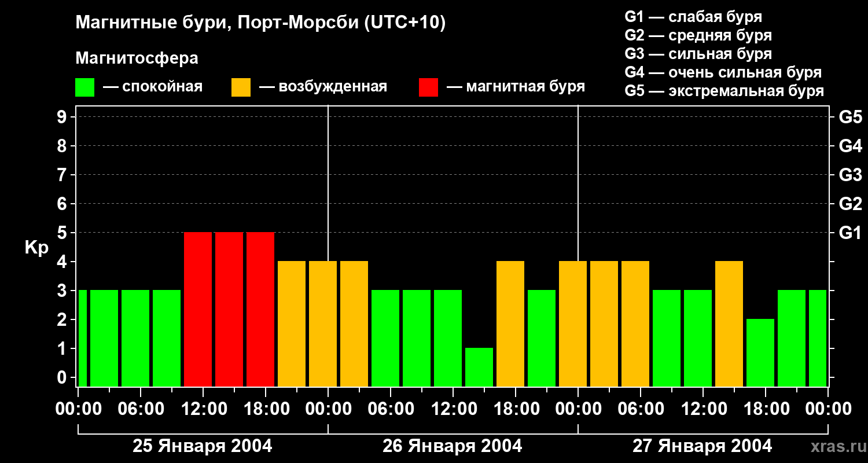Select the last red Kp 5 storm bar
The image size is (868, 463).
tap(260, 309)
